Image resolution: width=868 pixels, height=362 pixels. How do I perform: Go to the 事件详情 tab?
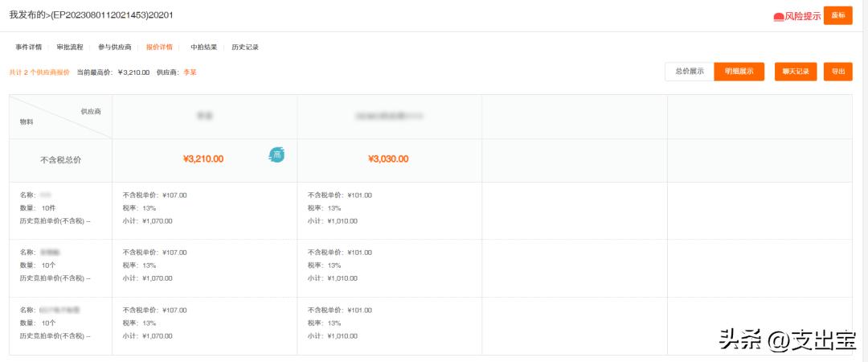click(x=29, y=47)
